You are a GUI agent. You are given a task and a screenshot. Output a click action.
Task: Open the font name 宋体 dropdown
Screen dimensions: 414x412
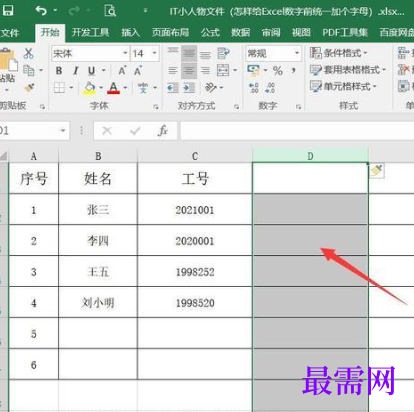pyautogui.click(x=125, y=53)
